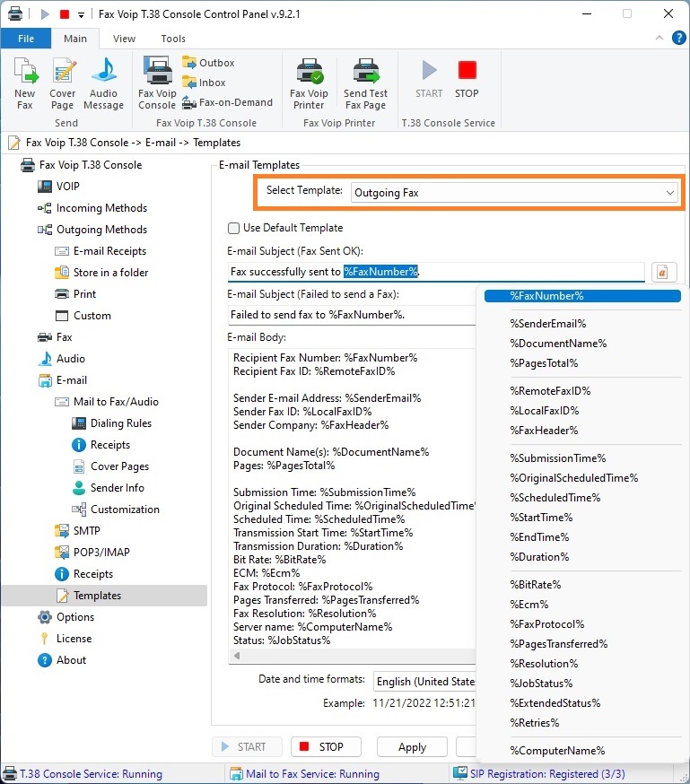Select Outgoing Methods tree node
This screenshot has width=690, height=784.
pyautogui.click(x=92, y=229)
